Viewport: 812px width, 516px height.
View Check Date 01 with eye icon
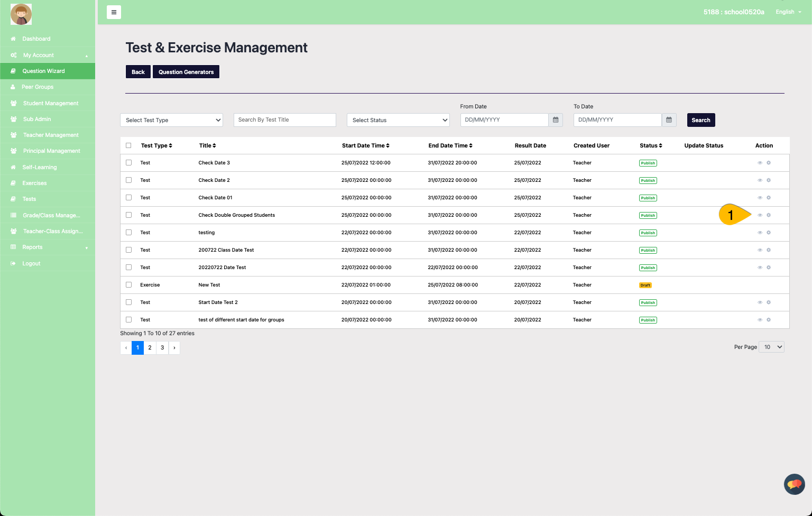pos(760,198)
